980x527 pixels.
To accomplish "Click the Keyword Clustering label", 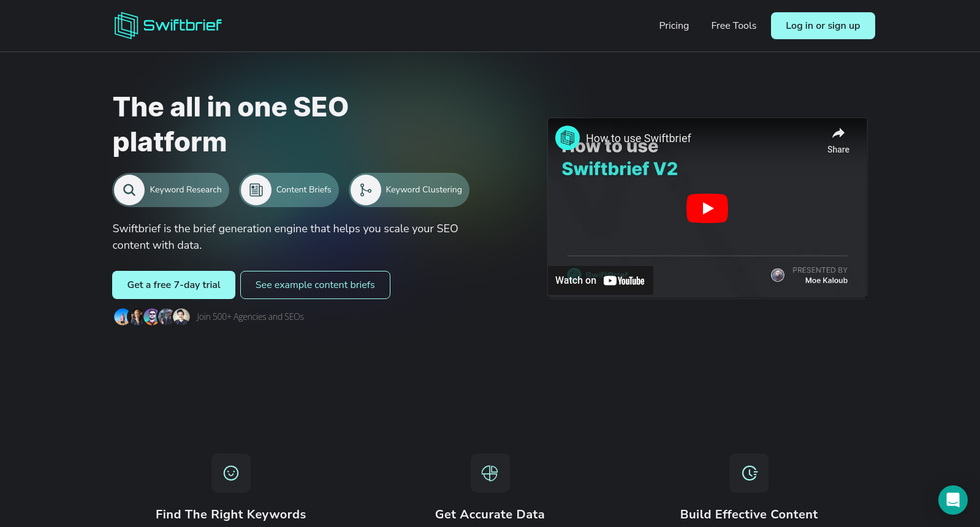I will pos(424,190).
